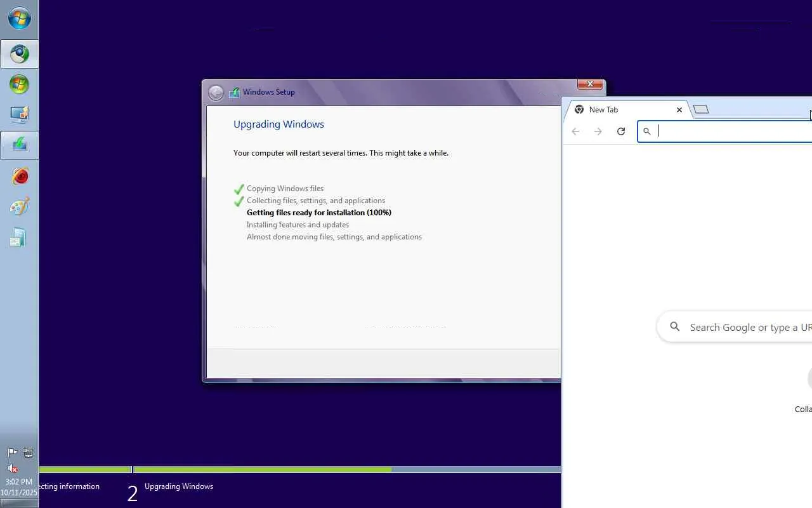Screen dimensions: 812x508
Task: Click the Search Google or type a URL box
Action: pos(735,327)
